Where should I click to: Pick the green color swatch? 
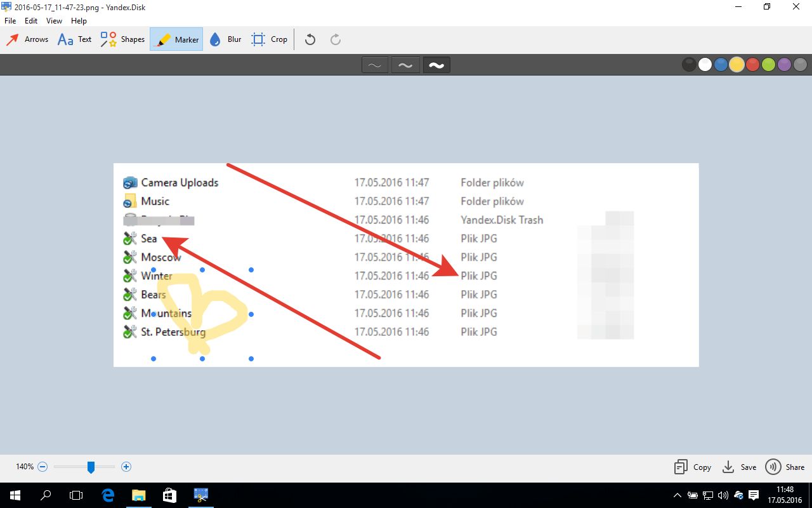click(x=768, y=65)
